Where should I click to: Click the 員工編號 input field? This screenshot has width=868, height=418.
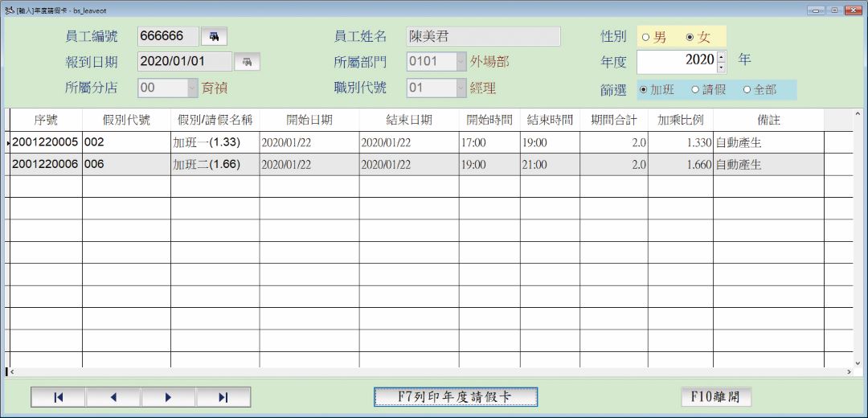(168, 36)
